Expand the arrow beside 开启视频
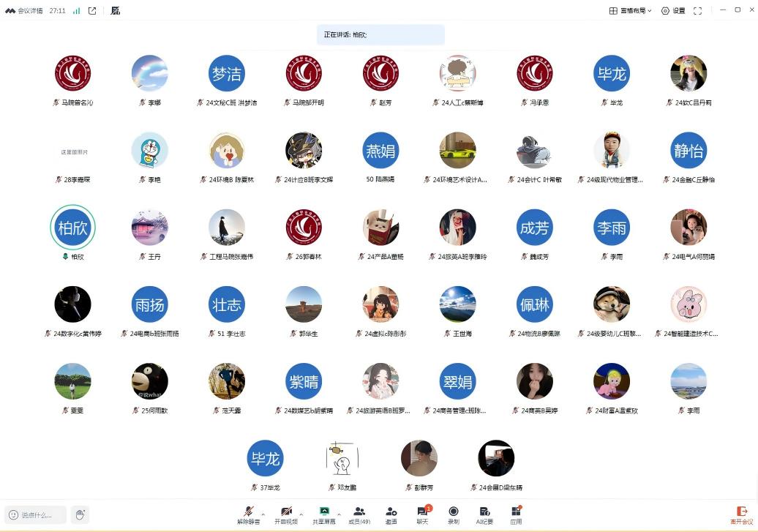 (301, 514)
